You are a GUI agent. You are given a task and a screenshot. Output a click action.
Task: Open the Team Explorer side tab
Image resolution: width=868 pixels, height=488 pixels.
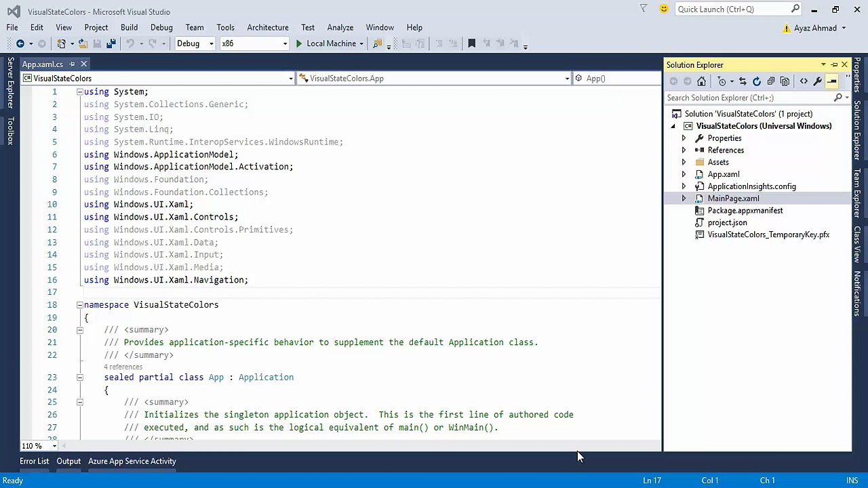(857, 193)
